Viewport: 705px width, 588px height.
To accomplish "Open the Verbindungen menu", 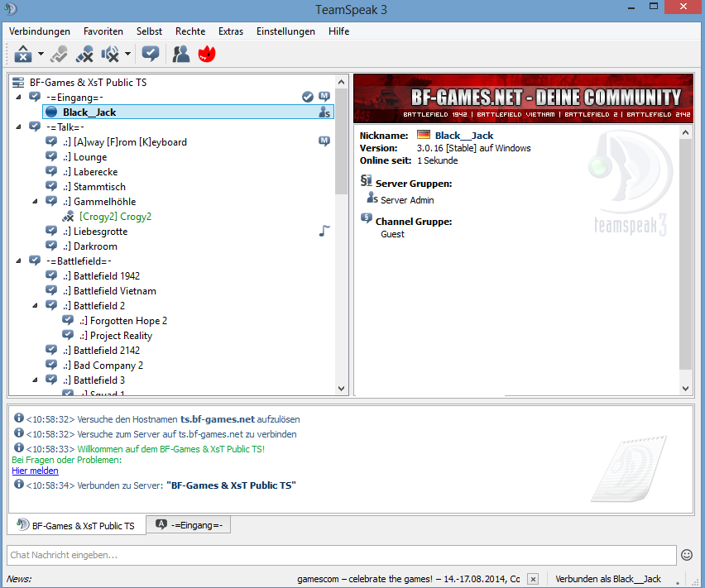I will [40, 31].
